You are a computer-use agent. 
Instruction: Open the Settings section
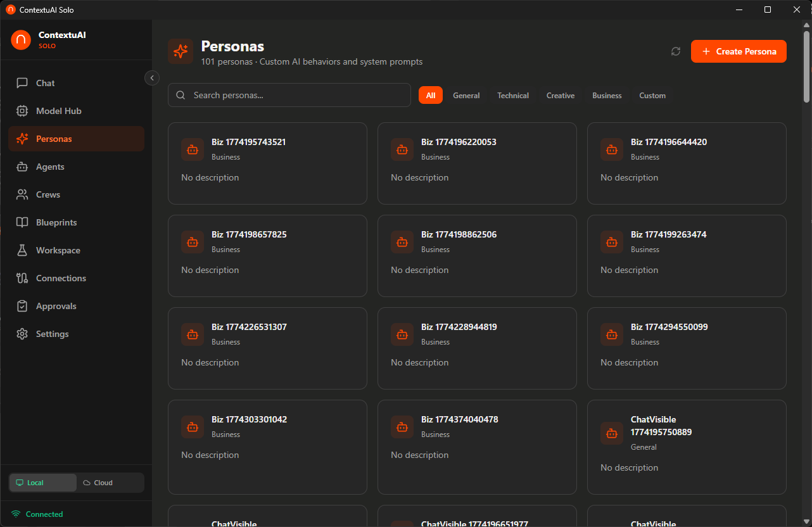click(x=52, y=334)
